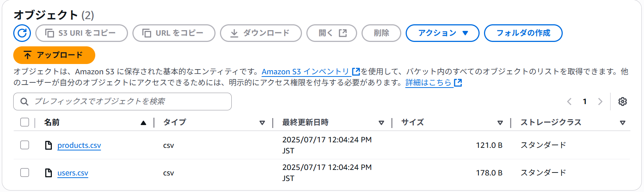Sort by 最終更新日時 column arrow
Viewport: 644px width, 192px height.
coord(381,123)
